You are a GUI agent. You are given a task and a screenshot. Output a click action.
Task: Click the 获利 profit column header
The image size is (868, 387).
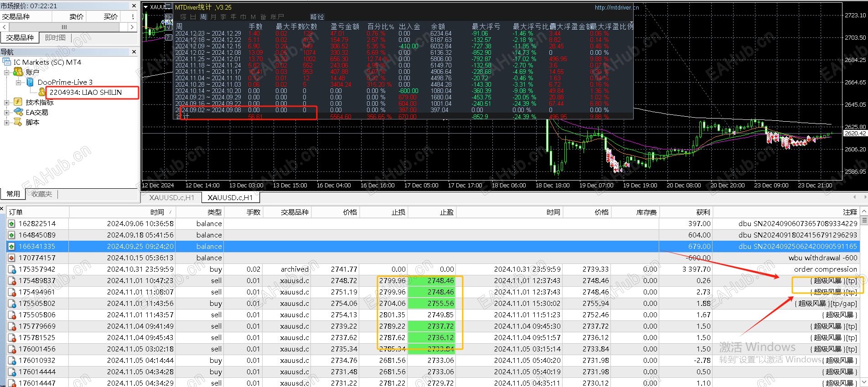click(x=685, y=212)
